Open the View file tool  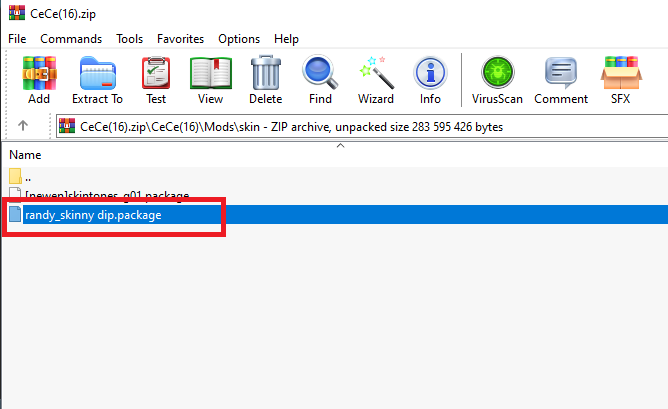[x=210, y=80]
